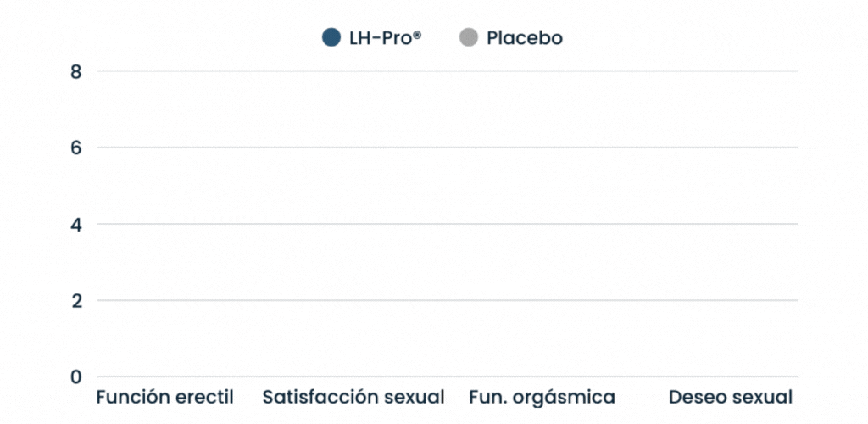This screenshot has width=868, height=424.
Task: Toggle the Placebo series via legend text
Action: [x=524, y=38]
